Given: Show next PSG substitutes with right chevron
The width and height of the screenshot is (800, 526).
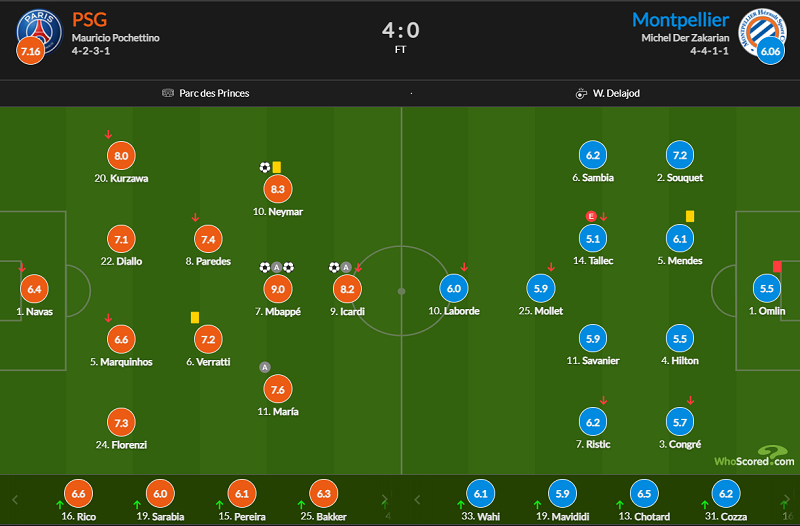Looking at the screenshot, I should [x=385, y=499].
